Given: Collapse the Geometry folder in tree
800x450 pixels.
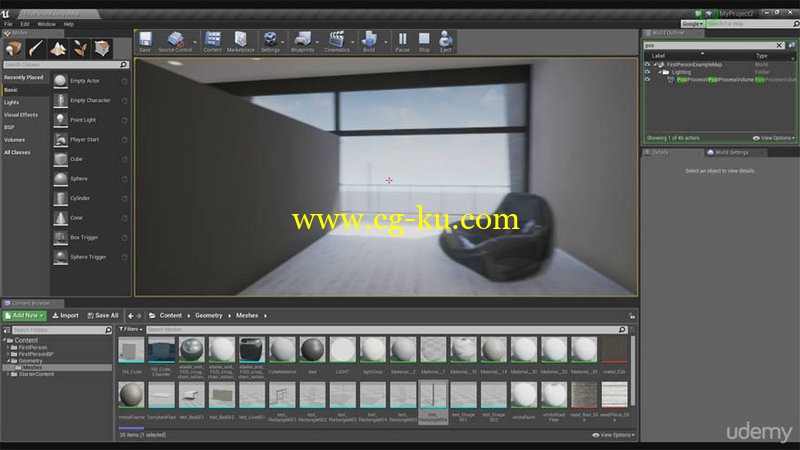Looking at the screenshot, I should point(8,361).
